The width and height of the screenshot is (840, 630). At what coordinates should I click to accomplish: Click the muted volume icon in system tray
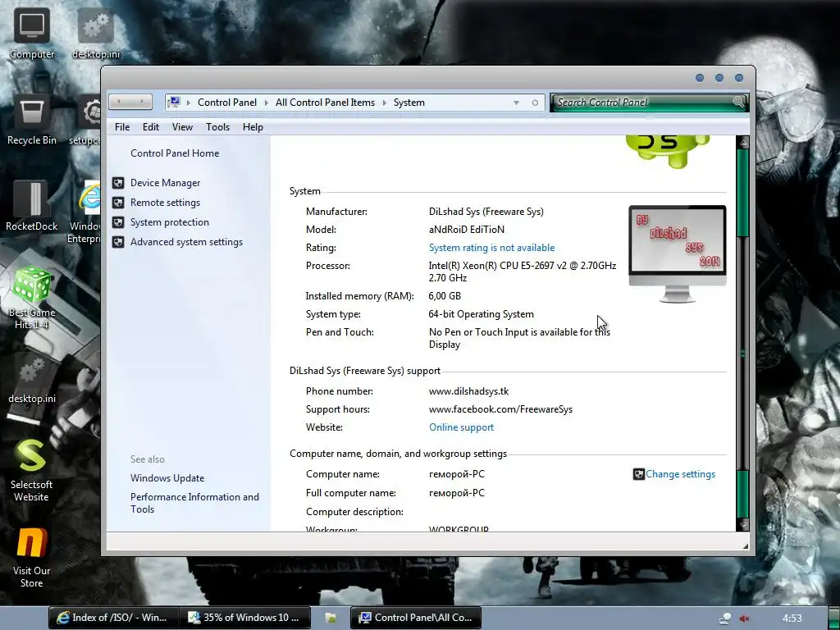[x=744, y=619]
